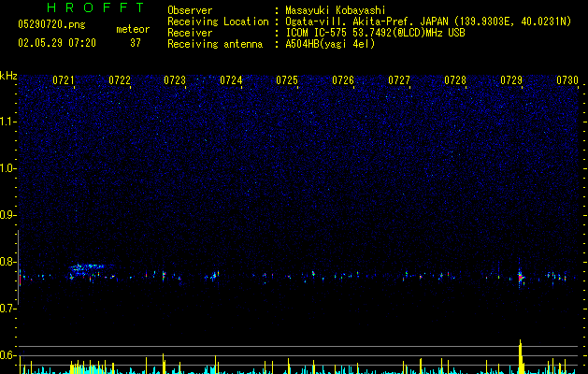Screen dimensions: 588x374
Task: Click the antenna value A504HB(yagi 4el)
Action: click(330, 44)
